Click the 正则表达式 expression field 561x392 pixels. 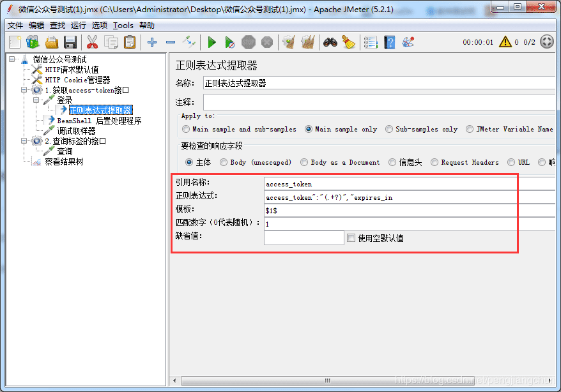click(410, 197)
